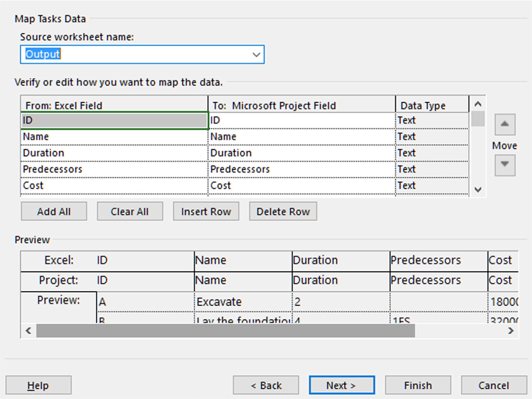Click Delete Row button
Image resolution: width=532 pixels, height=399 pixels.
pyautogui.click(x=283, y=212)
